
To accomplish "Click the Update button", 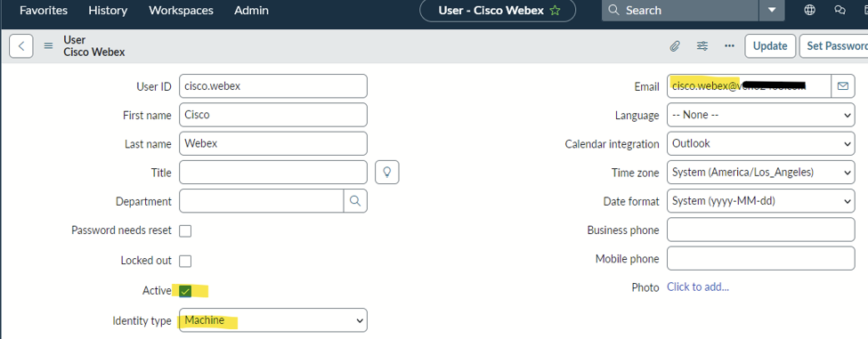I will 770,46.
